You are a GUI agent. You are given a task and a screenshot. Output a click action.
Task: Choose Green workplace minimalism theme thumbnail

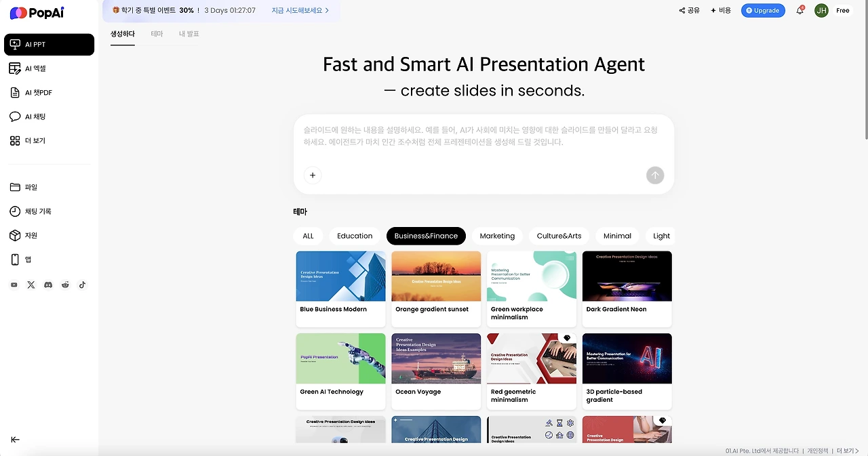tap(532, 276)
